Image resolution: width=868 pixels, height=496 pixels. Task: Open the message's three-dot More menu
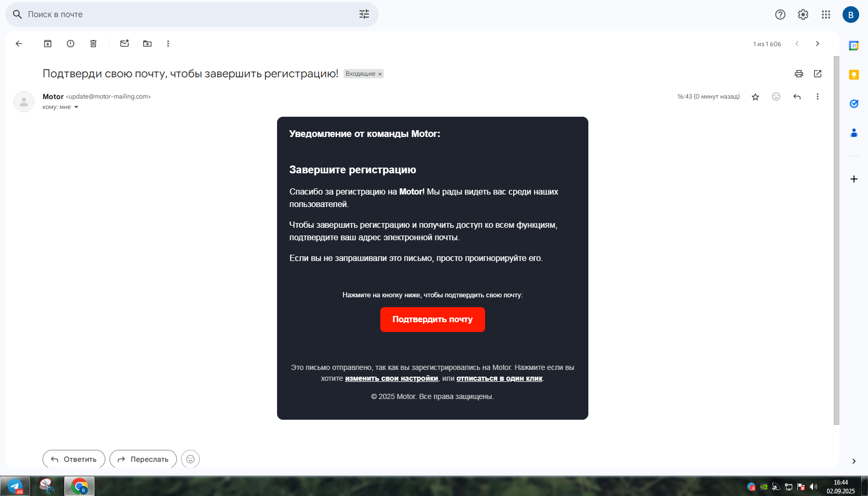pyautogui.click(x=818, y=97)
